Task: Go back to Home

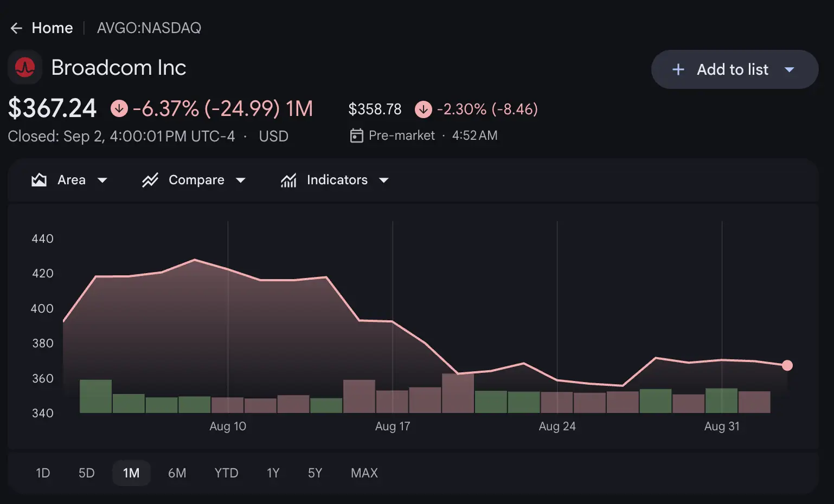Action: click(x=52, y=28)
